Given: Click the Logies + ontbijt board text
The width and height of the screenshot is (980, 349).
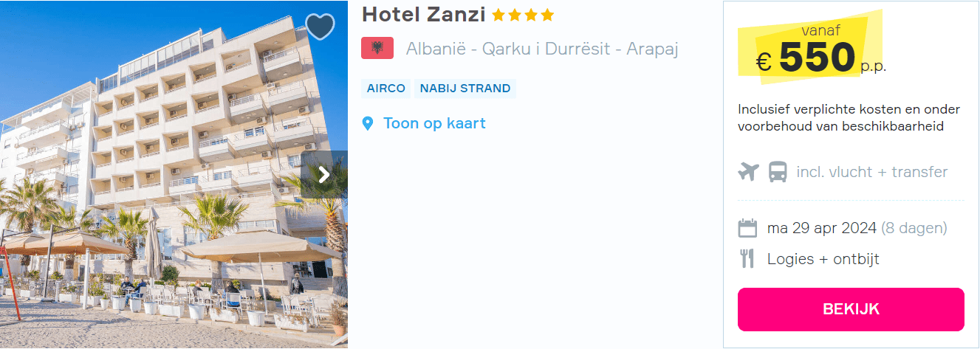Looking at the screenshot, I should tap(823, 259).
